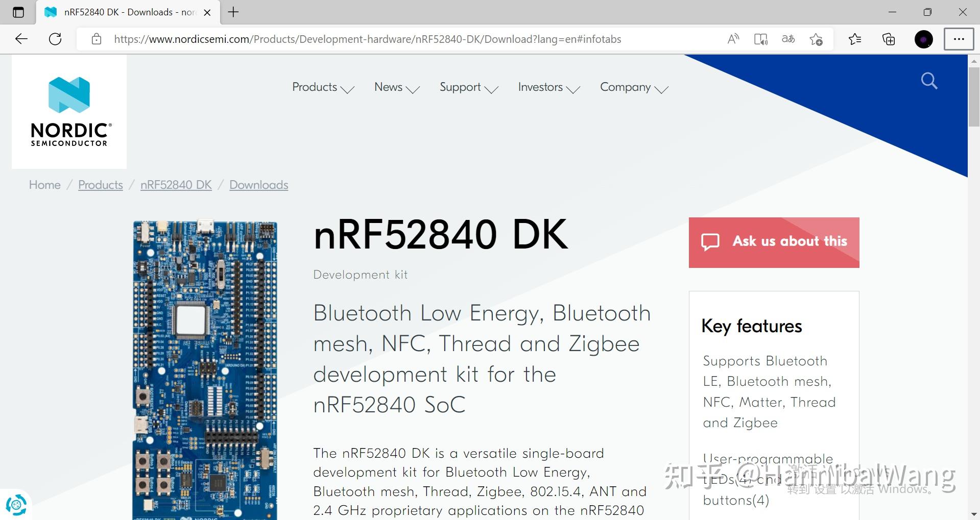Open the site search magnifier

click(928, 81)
